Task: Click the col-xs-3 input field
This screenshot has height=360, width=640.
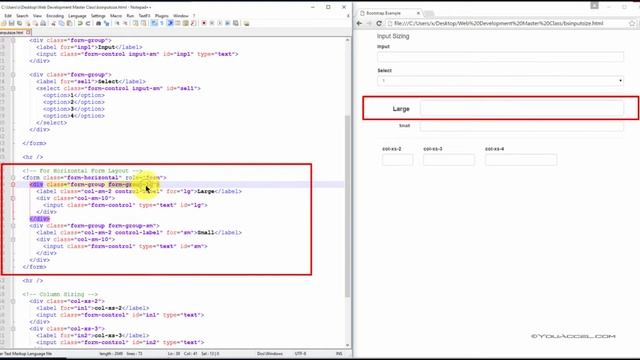Action: (449, 160)
